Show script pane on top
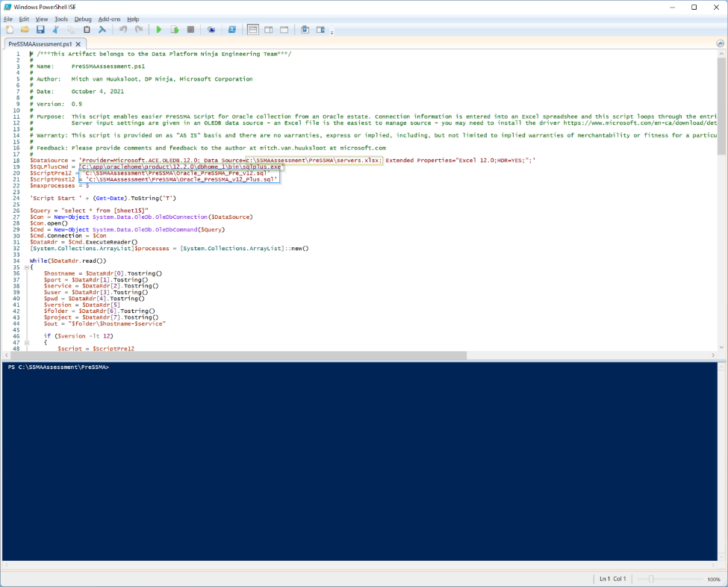This screenshot has height=587, width=728. (252, 30)
